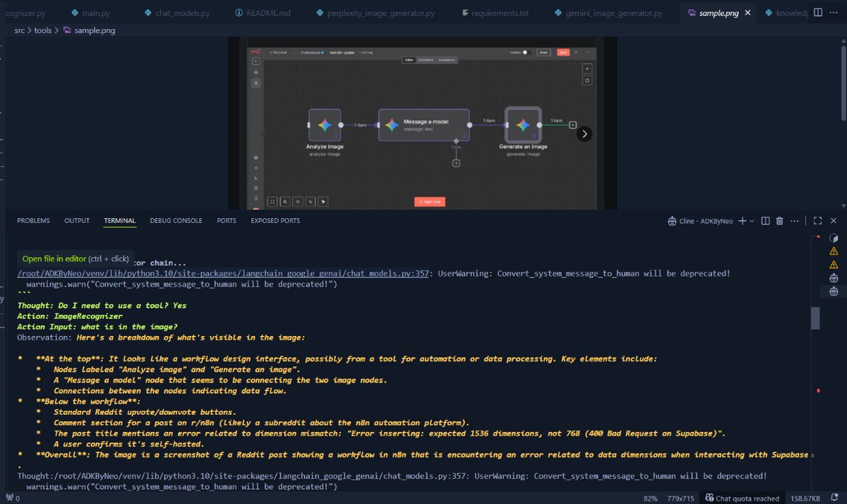Click round next arrow in image preview
This screenshot has height=504, width=847.
click(584, 134)
